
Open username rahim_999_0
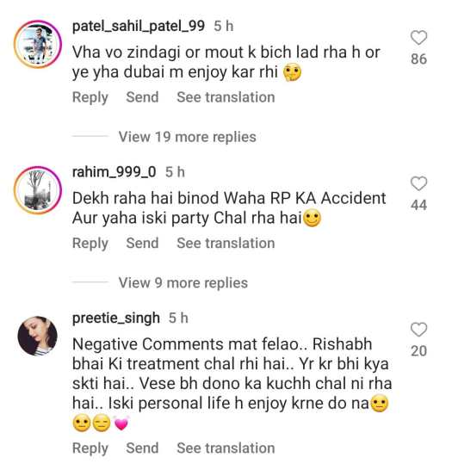point(115,172)
